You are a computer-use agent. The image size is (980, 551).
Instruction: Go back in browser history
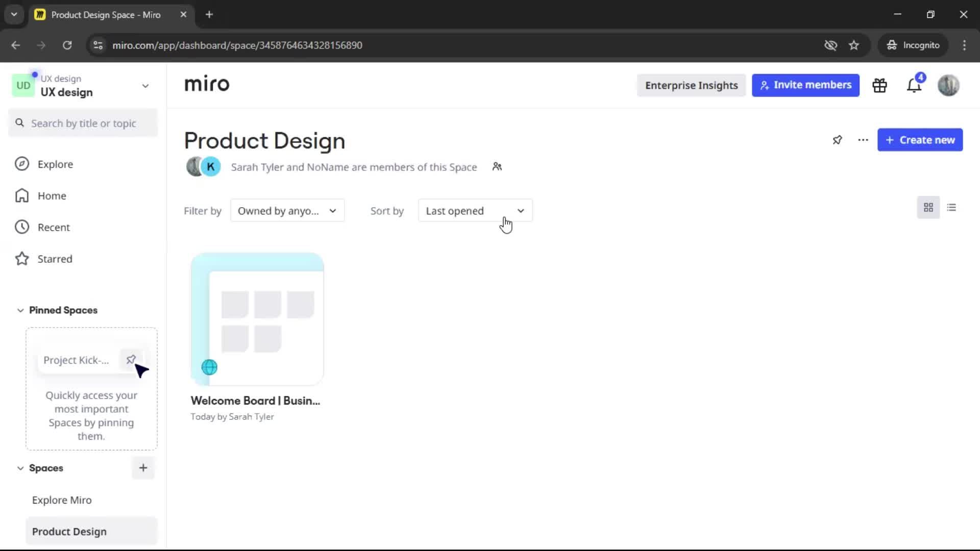click(16, 45)
